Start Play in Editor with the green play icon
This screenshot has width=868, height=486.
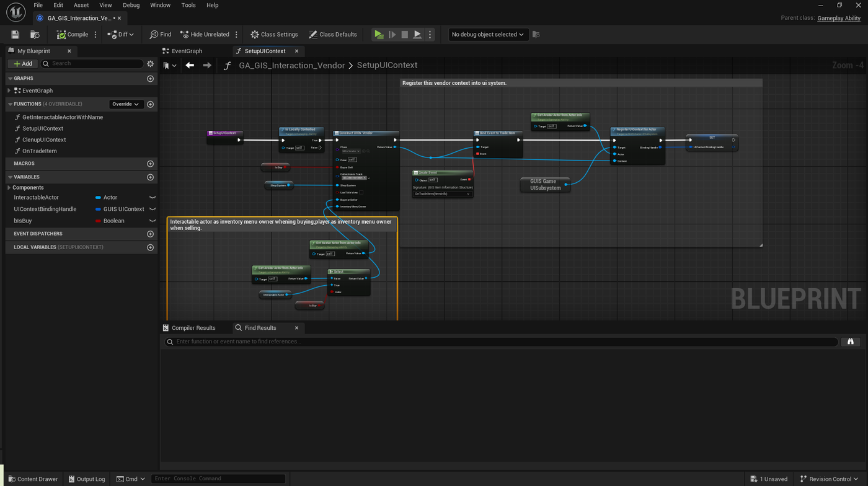coord(379,35)
